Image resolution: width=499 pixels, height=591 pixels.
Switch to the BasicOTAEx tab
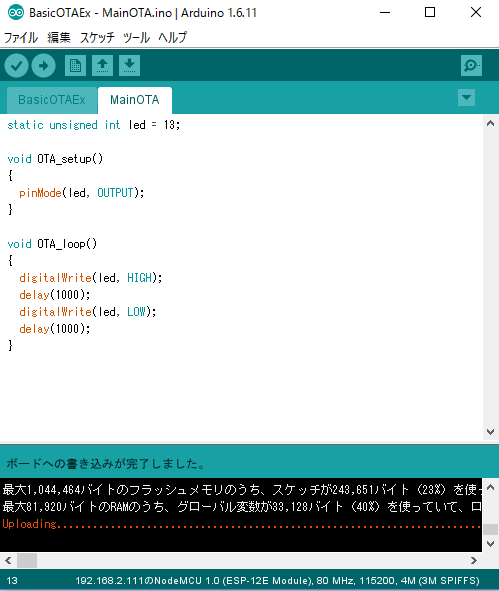pyautogui.click(x=52, y=100)
